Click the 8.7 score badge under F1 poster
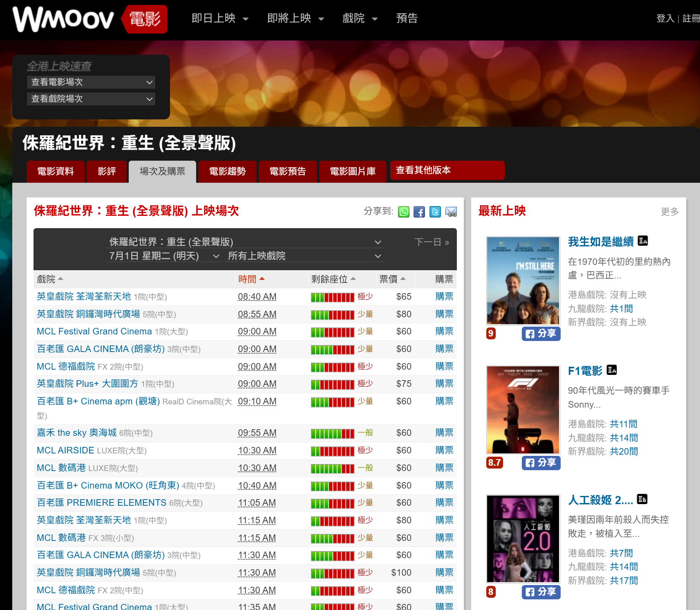Image resolution: width=700 pixels, height=610 pixels. click(494, 463)
